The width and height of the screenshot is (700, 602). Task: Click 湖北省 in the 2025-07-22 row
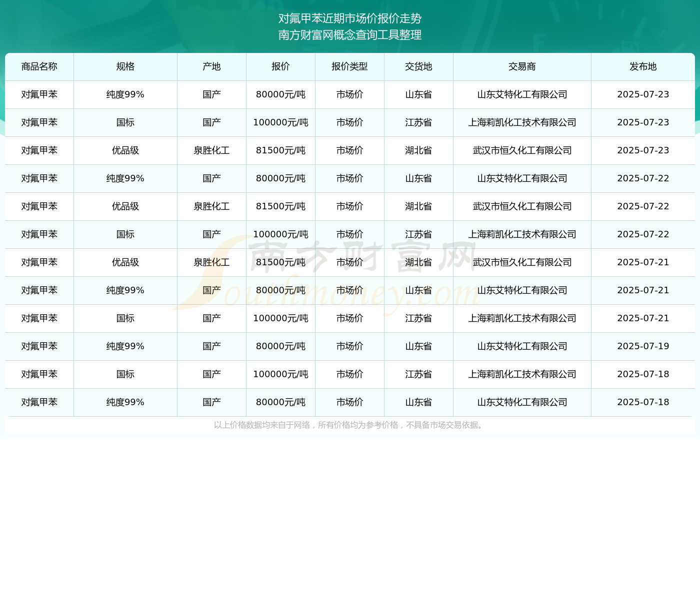tap(418, 206)
